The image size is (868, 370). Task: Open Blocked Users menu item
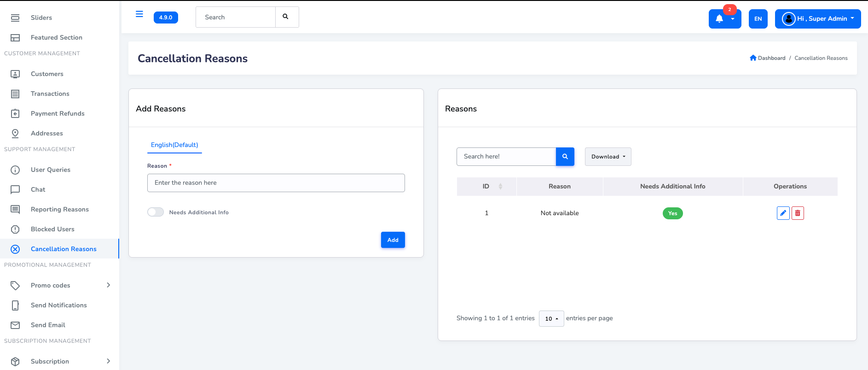pyautogui.click(x=52, y=229)
